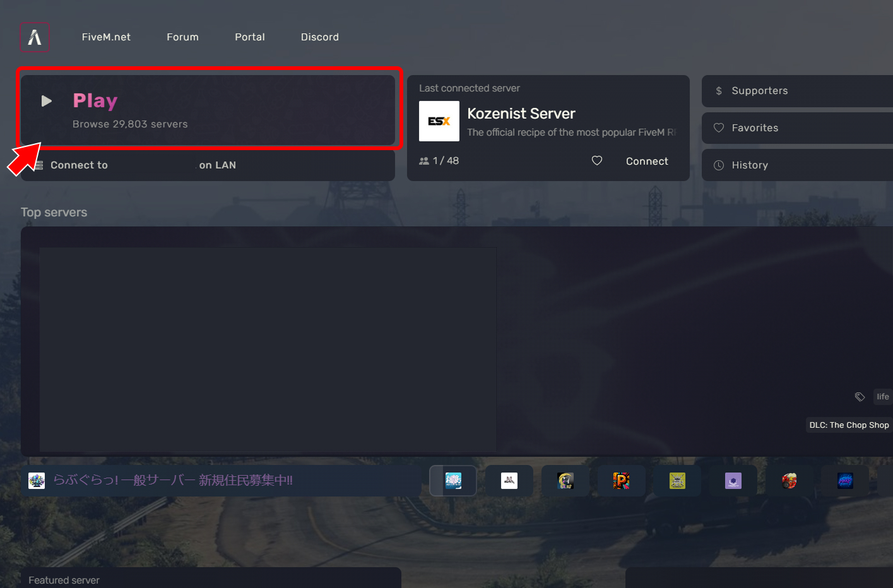Click the clock icon next to History
The height and width of the screenshot is (588, 893).
point(719,165)
